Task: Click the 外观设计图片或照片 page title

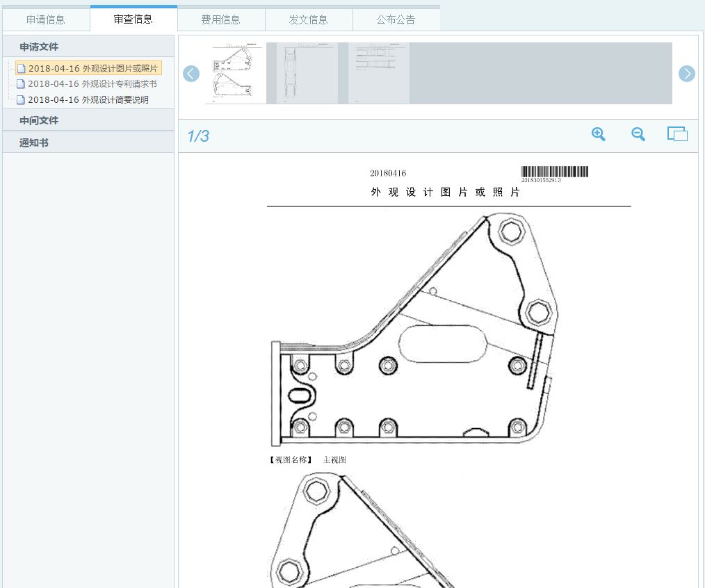Action: (446, 193)
